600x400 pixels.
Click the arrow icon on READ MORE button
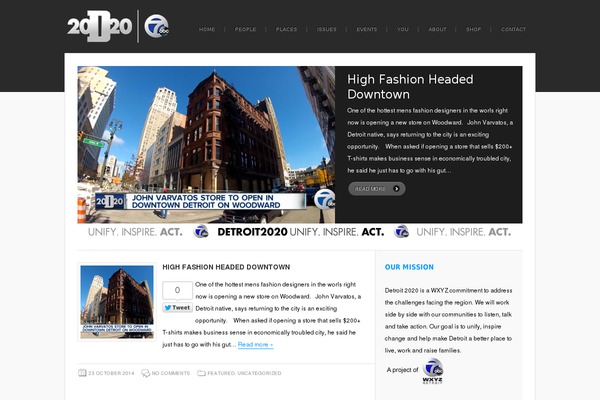(x=396, y=189)
